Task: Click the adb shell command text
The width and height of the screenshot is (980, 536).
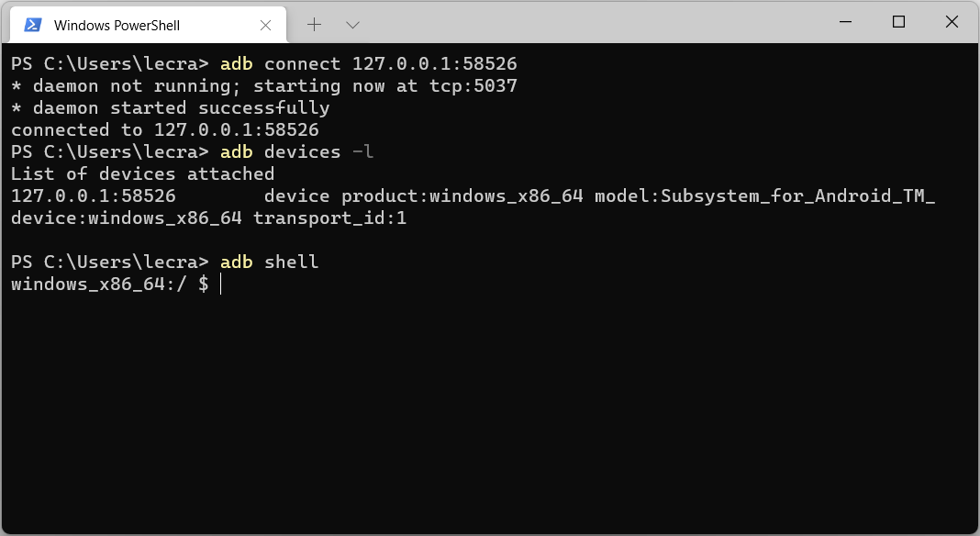Action: pos(270,262)
